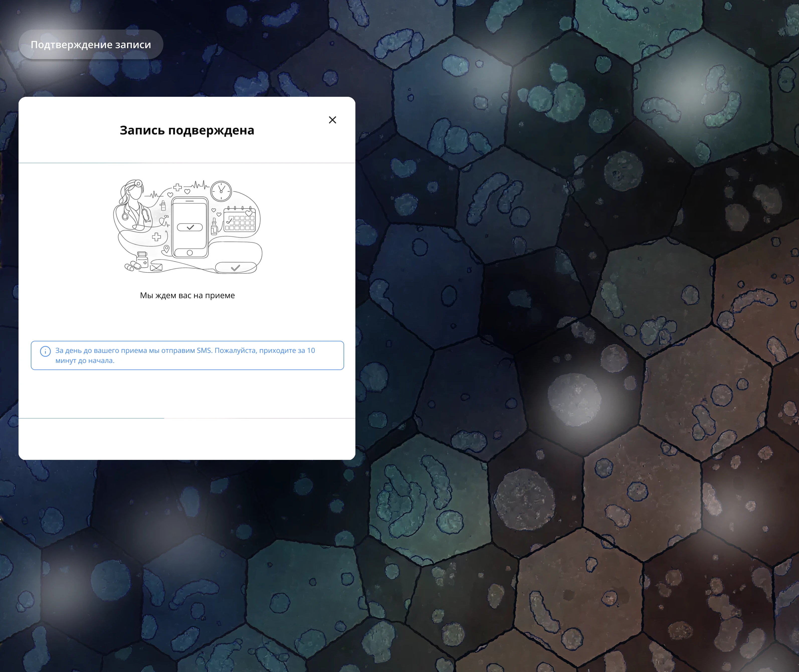The width and height of the screenshot is (799, 672).
Task: Click the heart on the calendar illustration
Action: [x=249, y=213]
